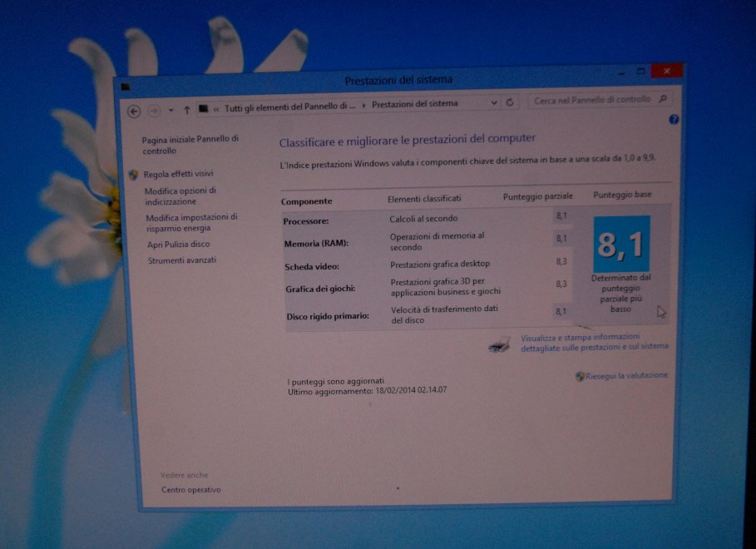Screen dimensions: 756x549
Task: Click the magnifier search icon
Action: pyautogui.click(x=663, y=98)
